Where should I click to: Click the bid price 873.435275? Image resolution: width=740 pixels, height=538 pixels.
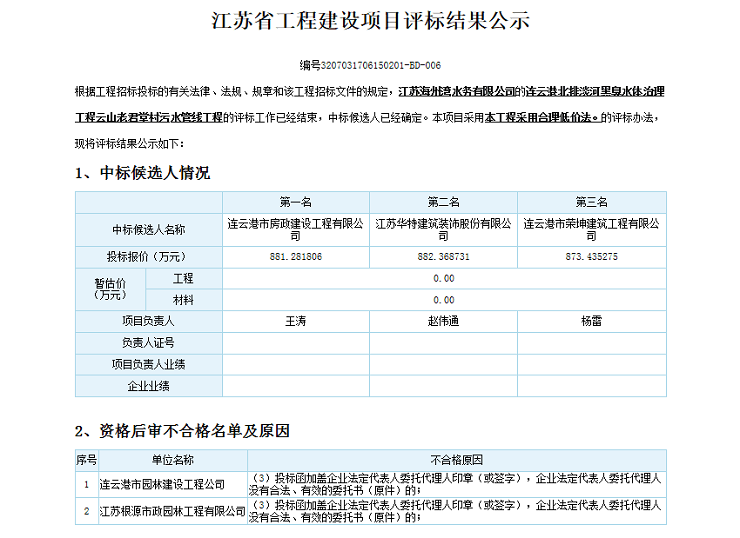592,257
